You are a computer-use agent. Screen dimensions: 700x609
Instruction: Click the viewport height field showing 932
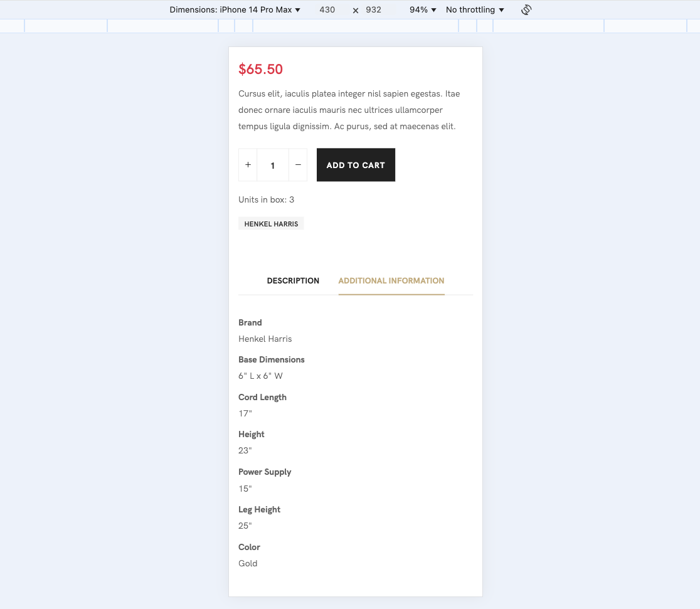[x=373, y=10]
